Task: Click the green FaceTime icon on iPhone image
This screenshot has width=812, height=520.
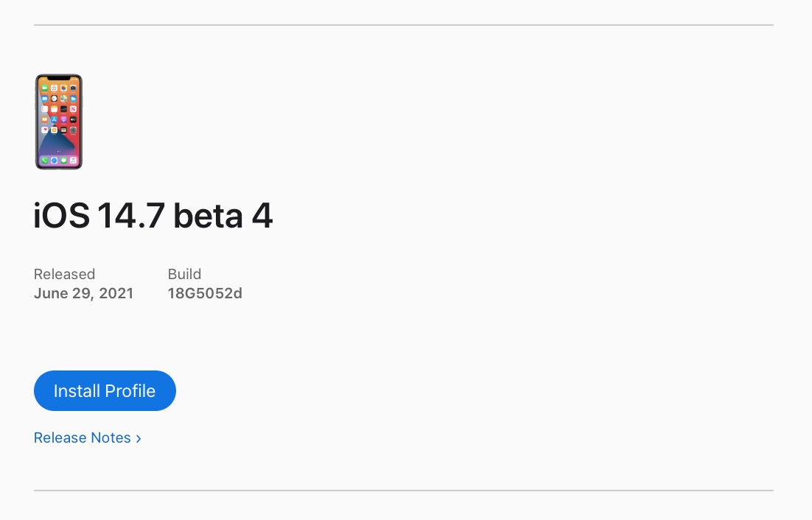Action: tap(44, 88)
